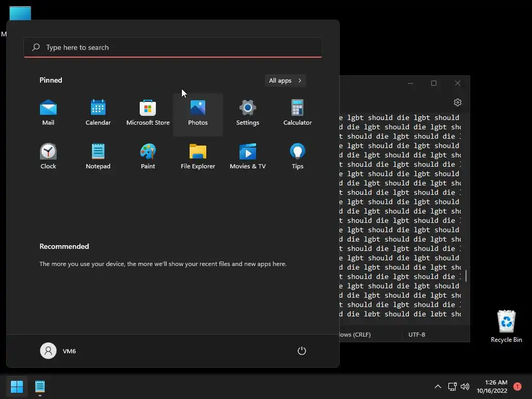Open the Paint app
The image size is (532, 399).
coord(148,156)
